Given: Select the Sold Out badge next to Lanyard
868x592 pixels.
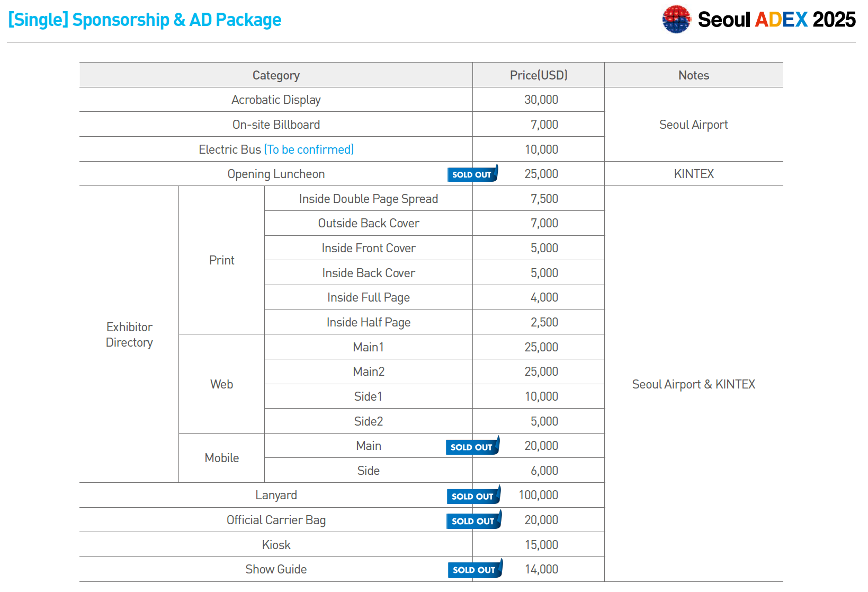Looking at the screenshot, I should (x=473, y=496).
